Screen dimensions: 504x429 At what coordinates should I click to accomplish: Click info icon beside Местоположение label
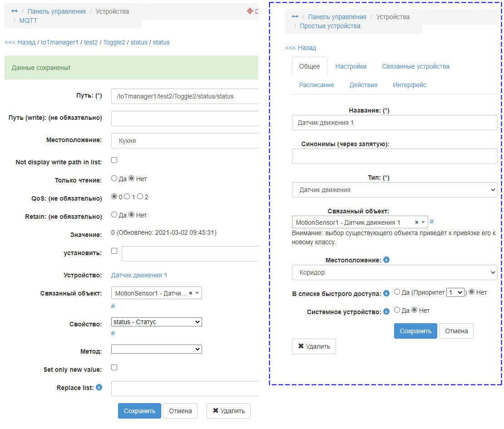pos(386,260)
